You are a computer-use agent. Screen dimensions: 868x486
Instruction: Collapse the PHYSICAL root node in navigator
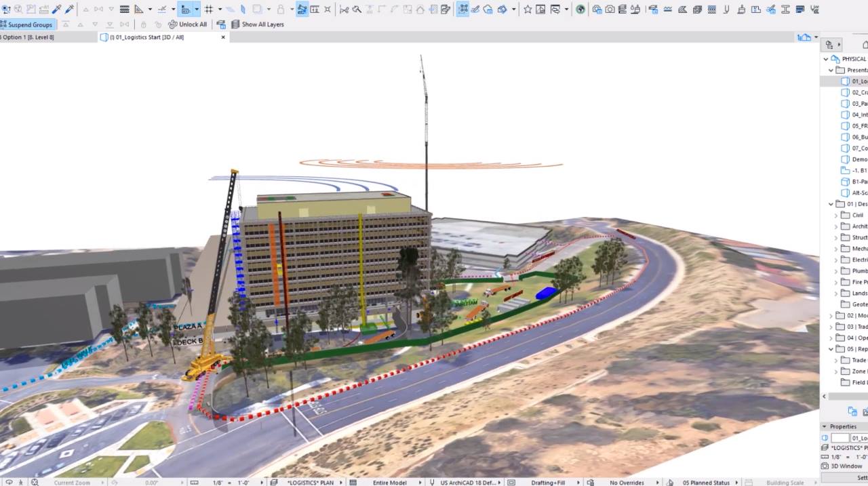coord(826,59)
